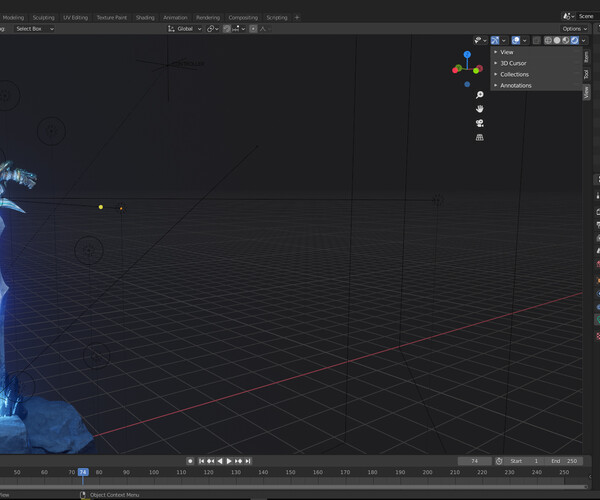Expand the View panel in sidebar
Screen dimensions: 600x500
point(536,52)
